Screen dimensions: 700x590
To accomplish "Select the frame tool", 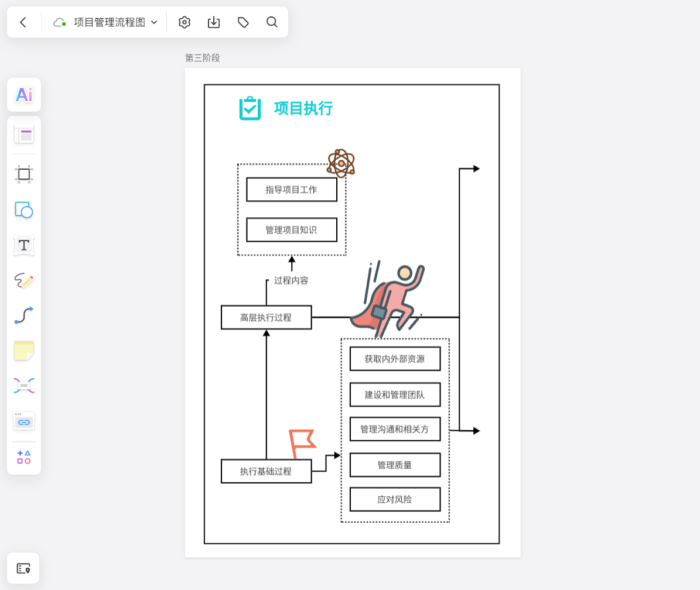I will [24, 174].
